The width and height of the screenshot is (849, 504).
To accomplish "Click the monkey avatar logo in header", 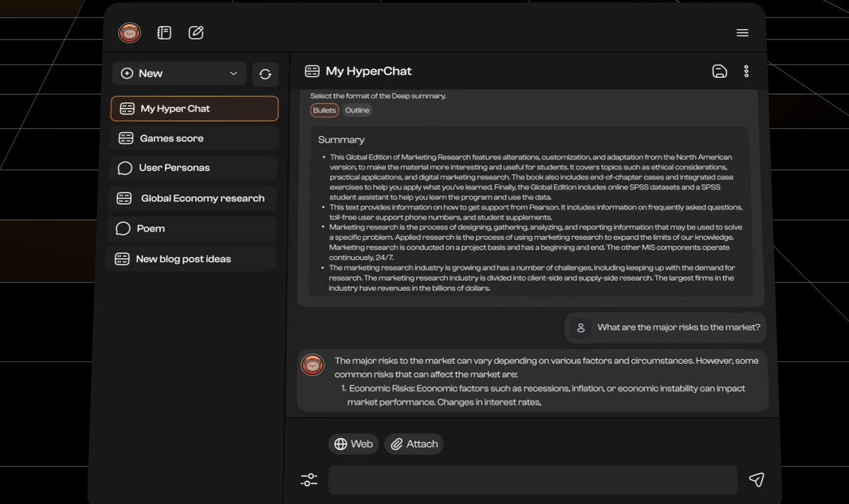I will click(129, 33).
